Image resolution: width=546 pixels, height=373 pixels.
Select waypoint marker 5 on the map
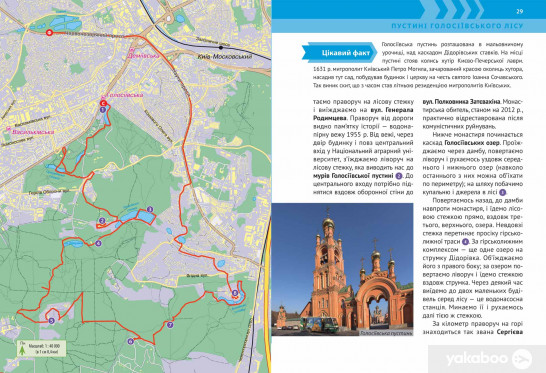click(52, 321)
